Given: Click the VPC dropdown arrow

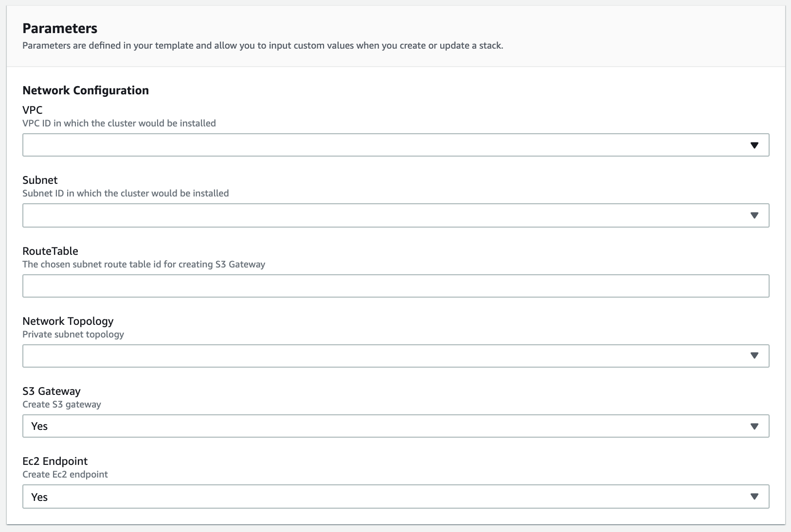Looking at the screenshot, I should tap(754, 145).
